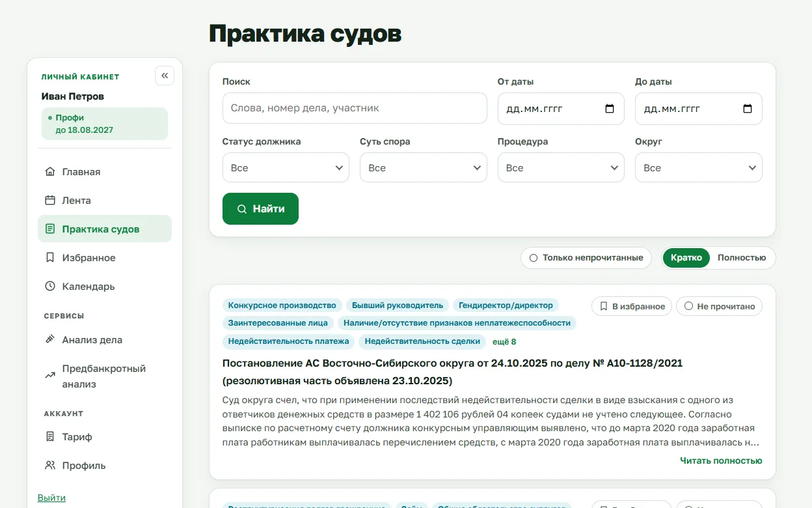Screen dimensions: 812x508
Task: Switch view to Кратко
Action: (x=686, y=258)
